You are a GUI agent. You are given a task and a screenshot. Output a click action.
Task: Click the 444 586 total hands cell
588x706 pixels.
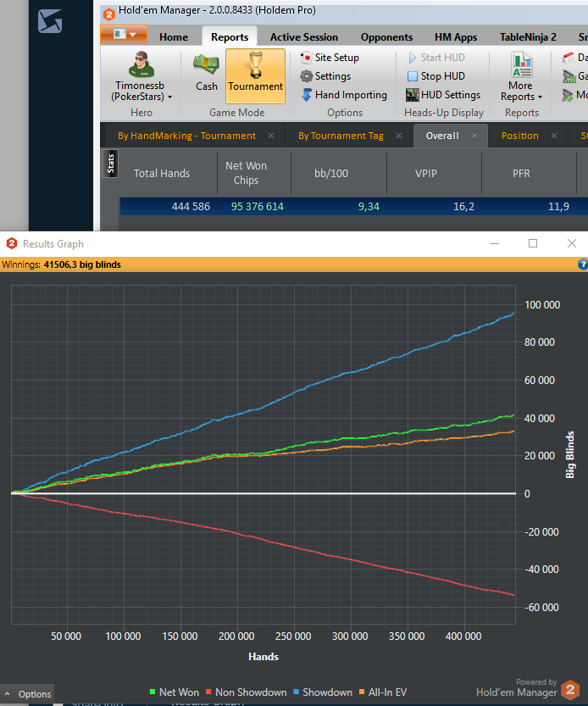(191, 207)
